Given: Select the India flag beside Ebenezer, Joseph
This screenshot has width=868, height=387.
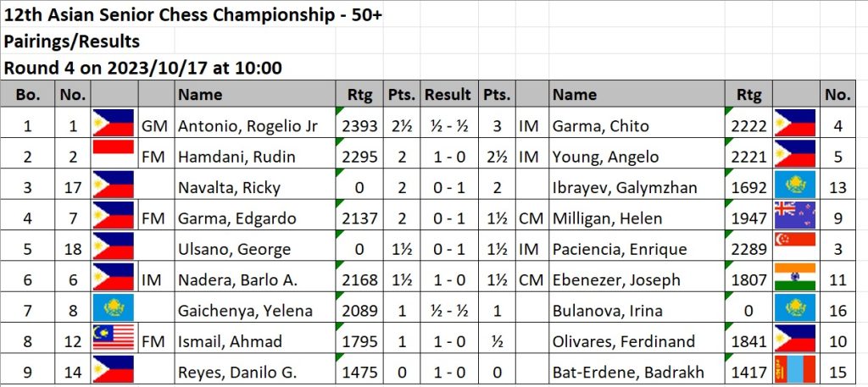Looking at the screenshot, I should 794,279.
